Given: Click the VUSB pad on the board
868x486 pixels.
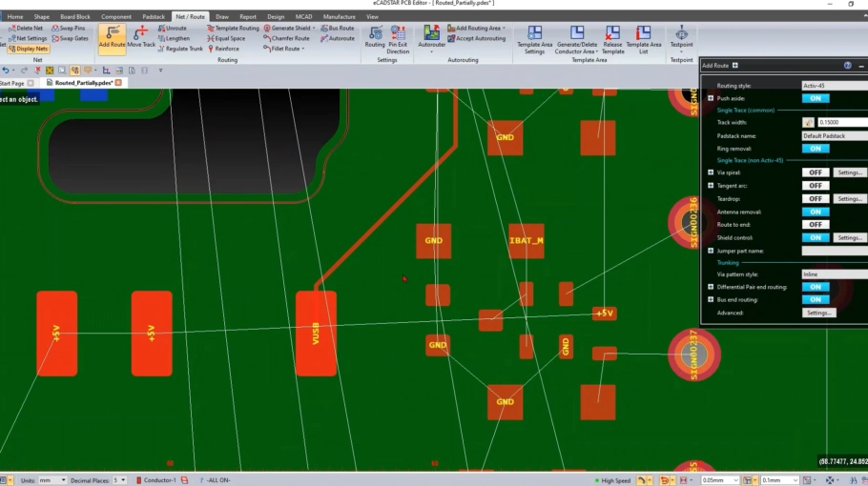Looking at the screenshot, I should 316,334.
